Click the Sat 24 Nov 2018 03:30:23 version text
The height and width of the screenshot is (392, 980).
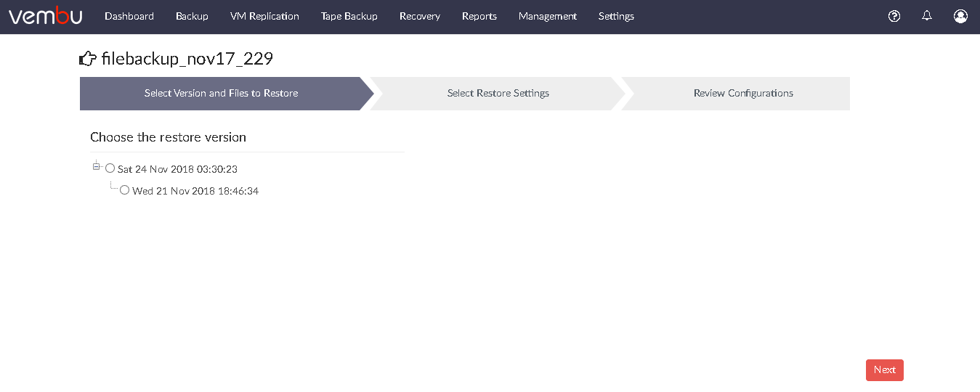(x=177, y=169)
